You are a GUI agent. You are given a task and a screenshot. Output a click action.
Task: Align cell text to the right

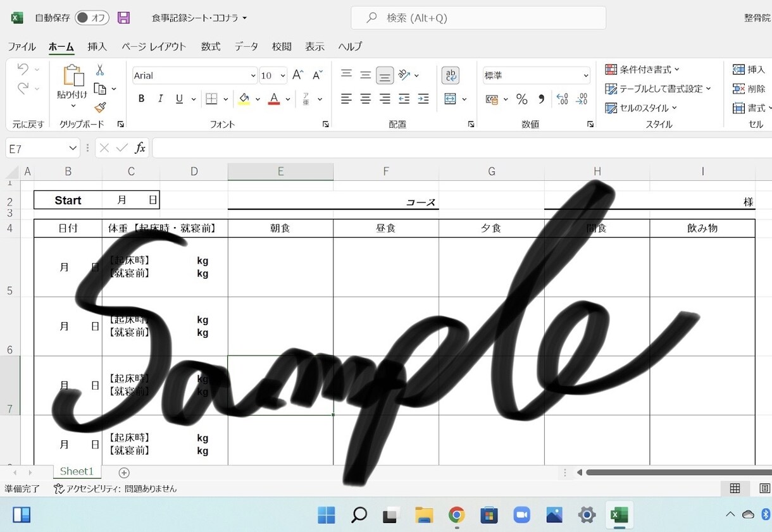[x=385, y=99]
